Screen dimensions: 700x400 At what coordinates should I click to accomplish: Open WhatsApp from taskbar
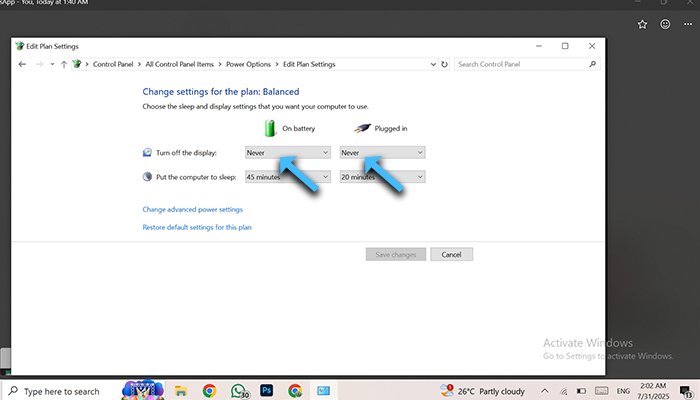239,391
